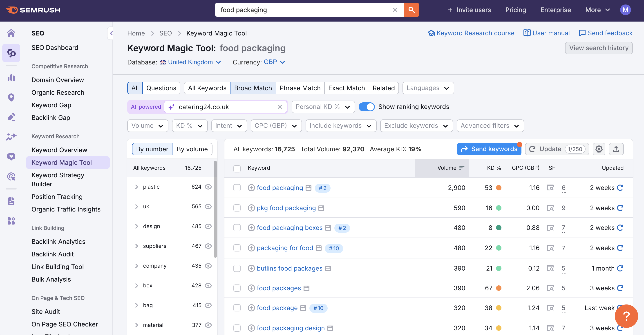Click the orange search magnifier button

[x=411, y=10]
